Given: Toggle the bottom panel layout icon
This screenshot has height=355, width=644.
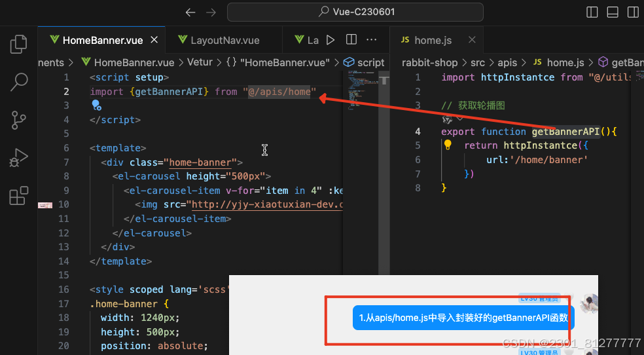Looking at the screenshot, I should 613,12.
